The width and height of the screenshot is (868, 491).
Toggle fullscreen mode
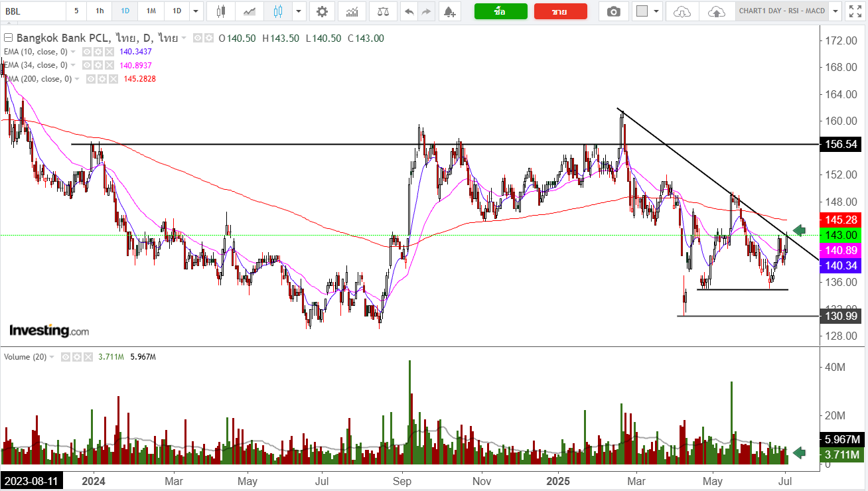pos(854,11)
